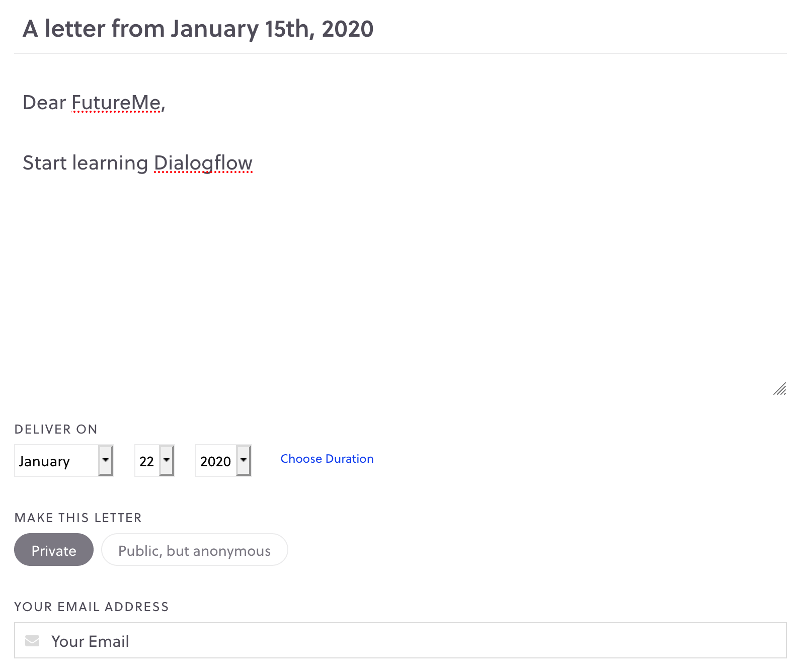
Task: Click the misspelled word FutureMe
Action: point(116,103)
